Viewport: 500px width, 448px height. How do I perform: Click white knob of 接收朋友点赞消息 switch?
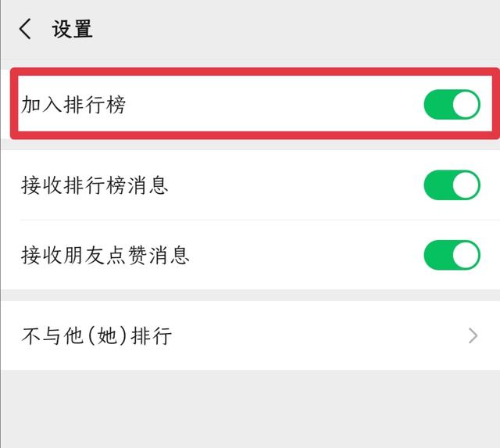tap(466, 255)
